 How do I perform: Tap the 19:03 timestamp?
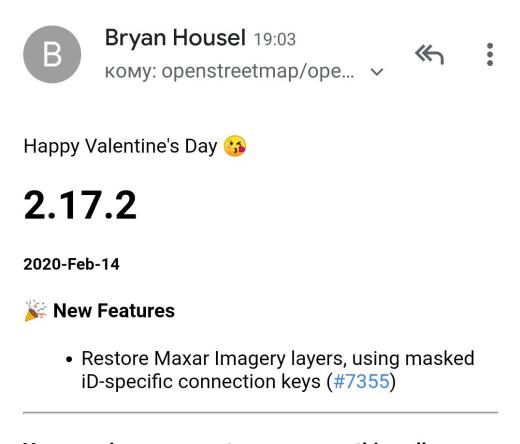[x=275, y=39]
